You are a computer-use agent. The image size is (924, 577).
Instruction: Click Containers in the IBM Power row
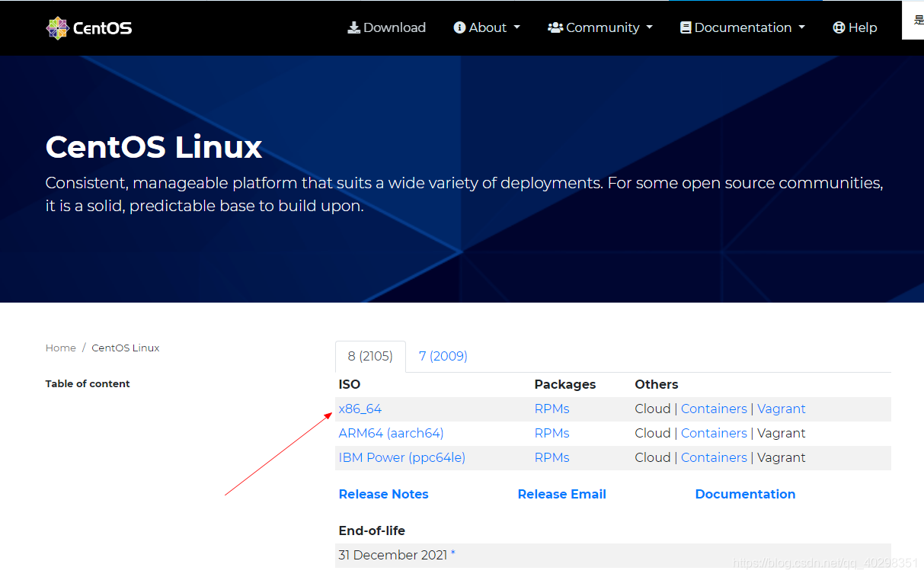pos(714,457)
